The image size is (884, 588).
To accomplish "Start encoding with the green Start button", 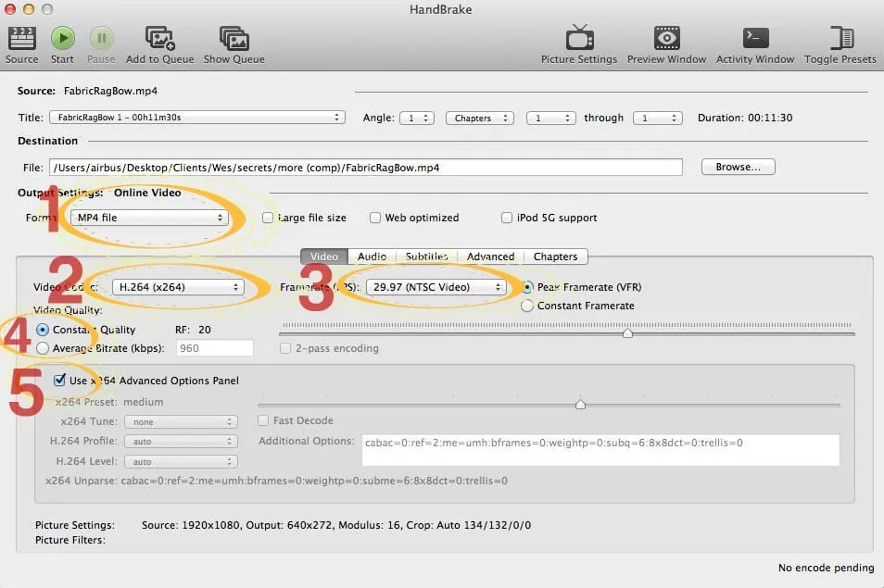I will click(63, 38).
